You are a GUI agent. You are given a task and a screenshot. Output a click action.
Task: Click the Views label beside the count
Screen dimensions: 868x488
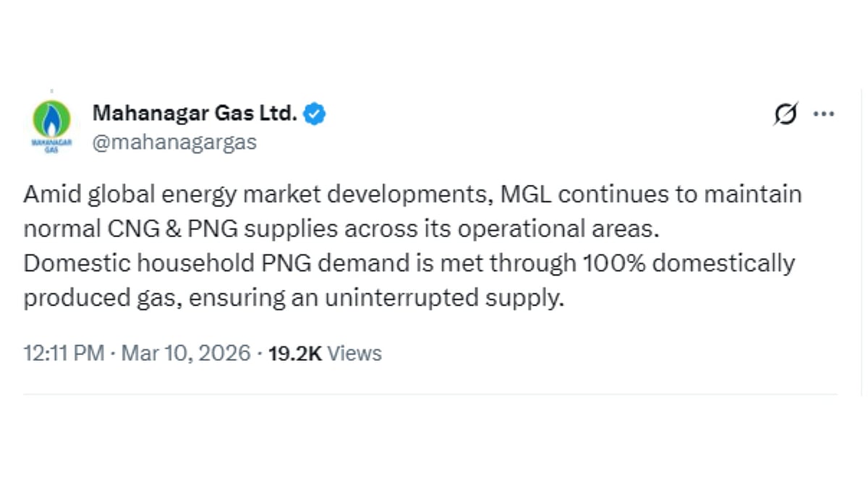(x=354, y=353)
